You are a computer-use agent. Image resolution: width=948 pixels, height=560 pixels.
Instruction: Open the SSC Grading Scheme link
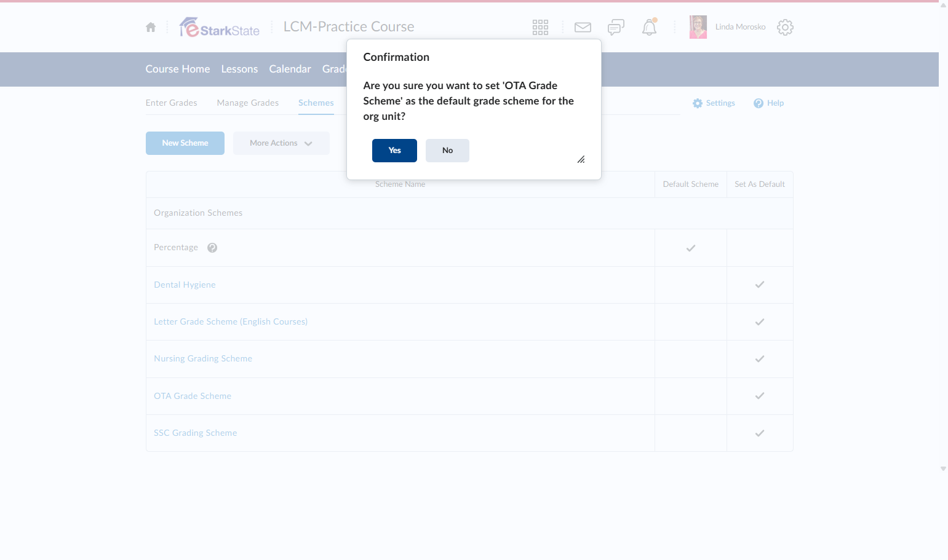[x=196, y=433]
